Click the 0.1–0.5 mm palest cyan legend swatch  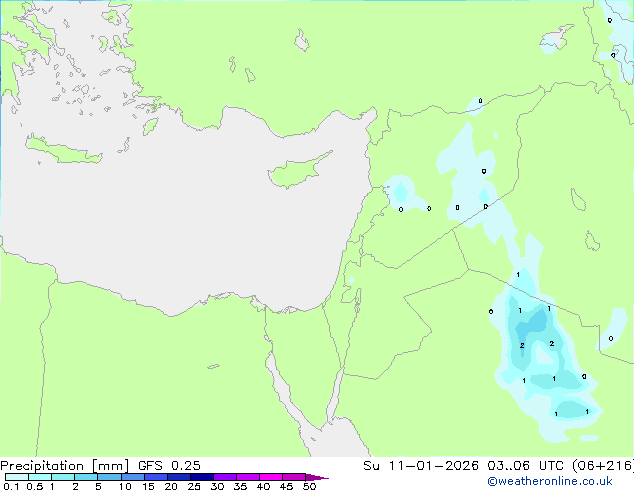(x=17, y=477)
